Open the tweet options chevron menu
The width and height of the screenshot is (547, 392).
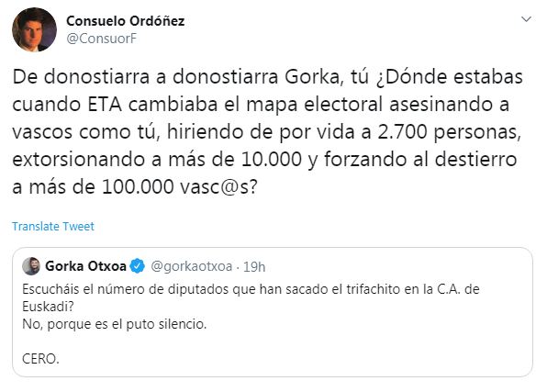526,19
